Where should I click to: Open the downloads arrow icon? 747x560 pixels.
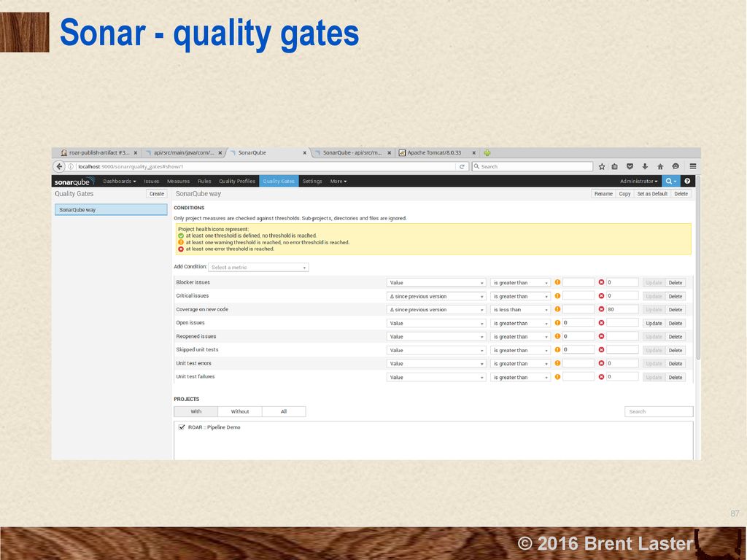click(x=645, y=167)
